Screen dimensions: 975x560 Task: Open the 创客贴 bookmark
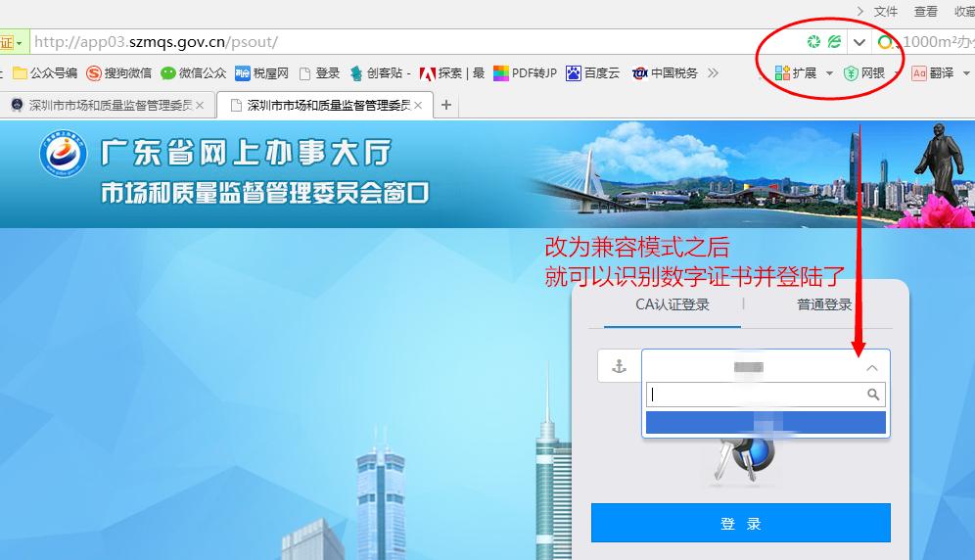click(x=380, y=73)
